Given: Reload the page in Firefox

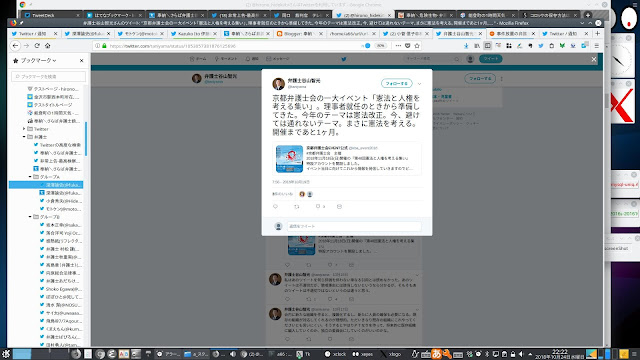Looking at the screenshot, I should click(37, 46).
